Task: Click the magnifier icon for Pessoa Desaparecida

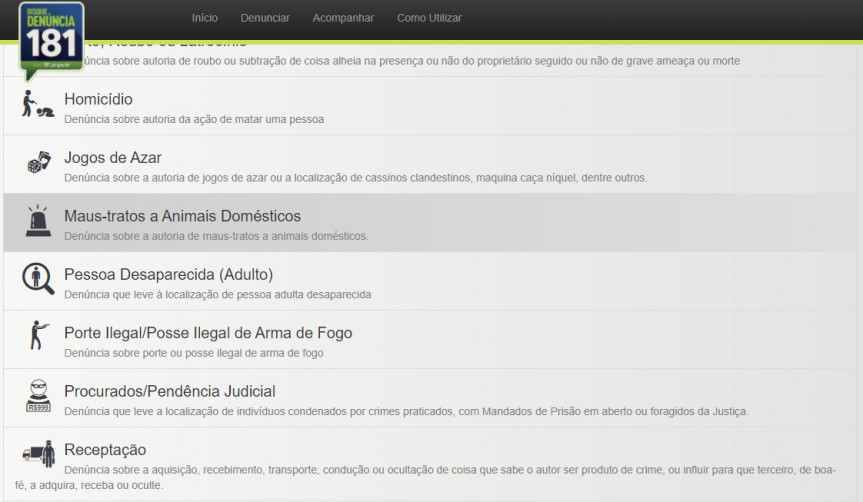Action: click(x=38, y=279)
